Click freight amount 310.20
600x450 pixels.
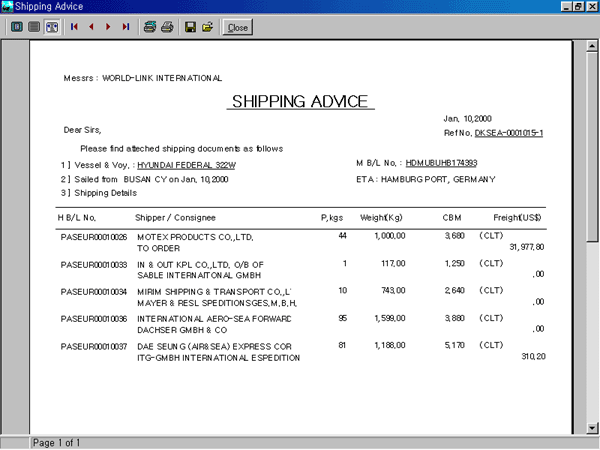(533, 357)
